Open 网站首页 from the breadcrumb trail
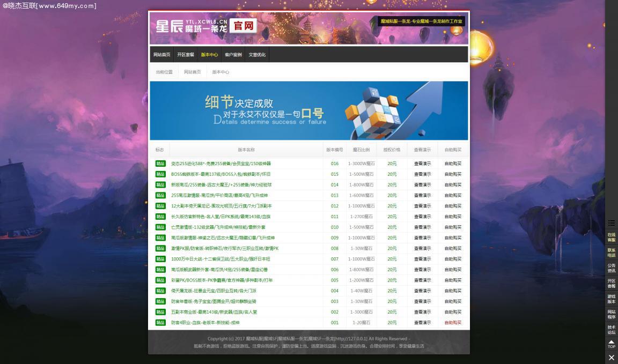This screenshot has width=618, height=364. click(x=193, y=71)
